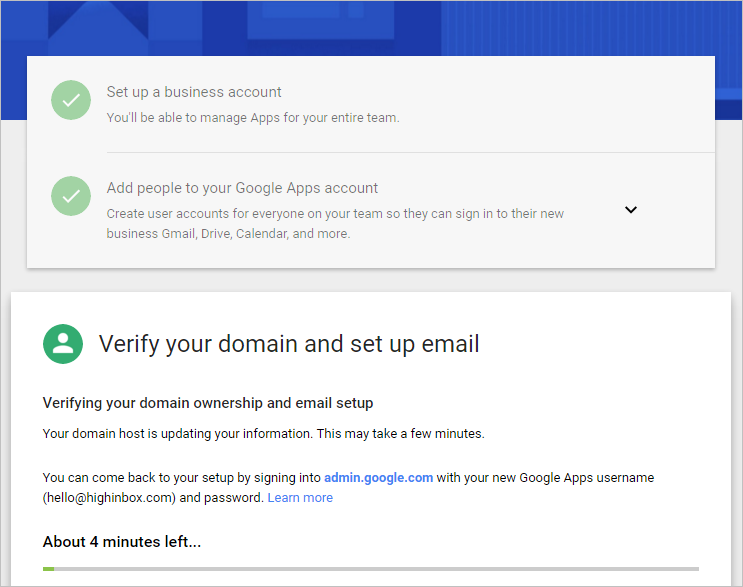Screen dimensions: 743x587
Task: Expand the Add people section chevron
Action: (x=631, y=209)
